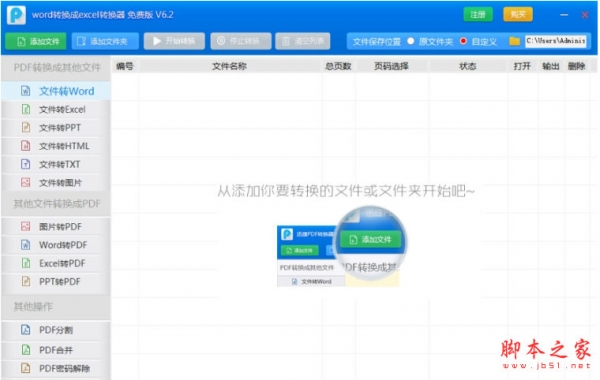Screen dimensions: 600x380
Task: Click the 停止转换 button
Action: (241, 41)
